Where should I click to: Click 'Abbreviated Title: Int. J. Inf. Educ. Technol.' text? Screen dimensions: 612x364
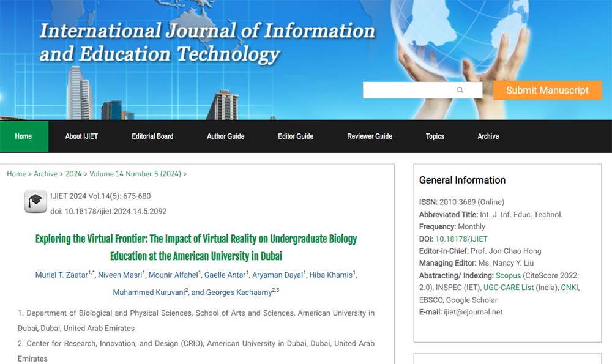click(491, 215)
